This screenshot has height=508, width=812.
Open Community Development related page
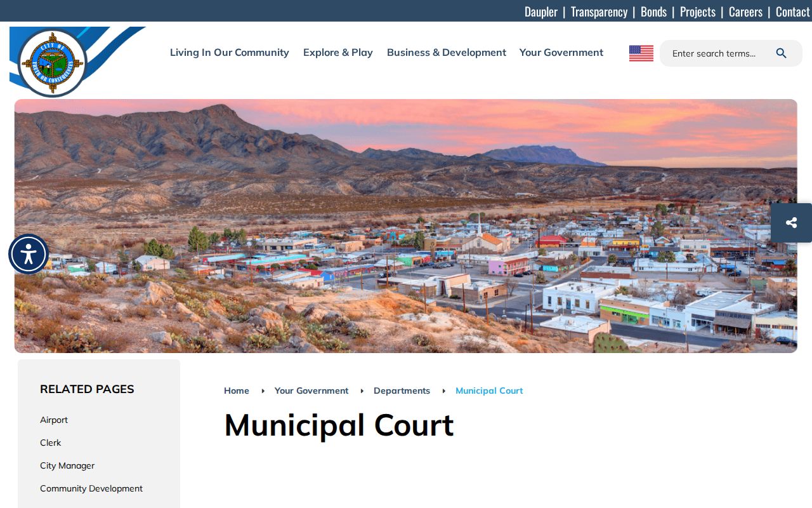[91, 488]
